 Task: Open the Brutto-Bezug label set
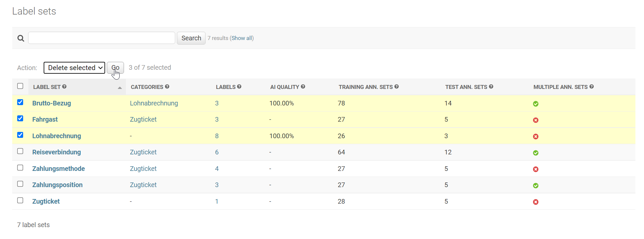[52, 103]
